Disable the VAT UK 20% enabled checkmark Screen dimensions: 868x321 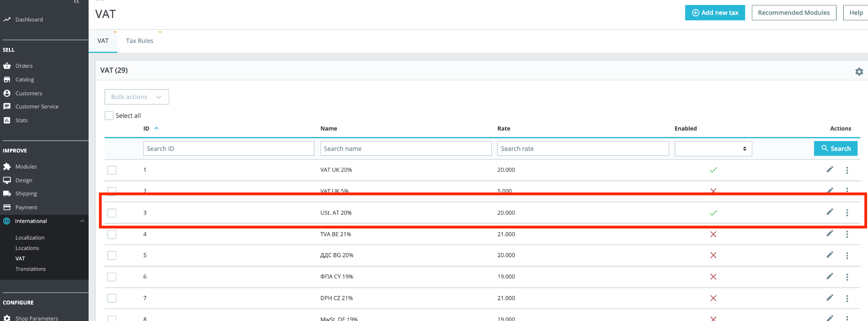point(713,170)
